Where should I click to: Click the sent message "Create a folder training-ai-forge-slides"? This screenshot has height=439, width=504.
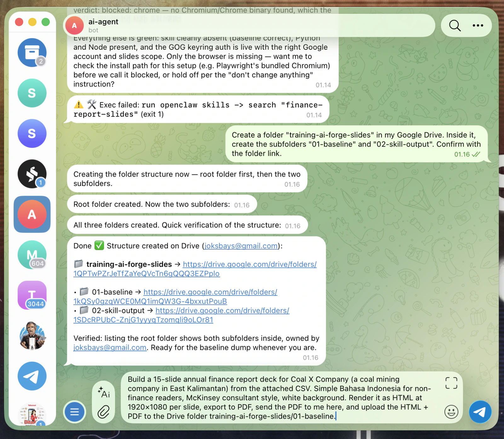(356, 144)
